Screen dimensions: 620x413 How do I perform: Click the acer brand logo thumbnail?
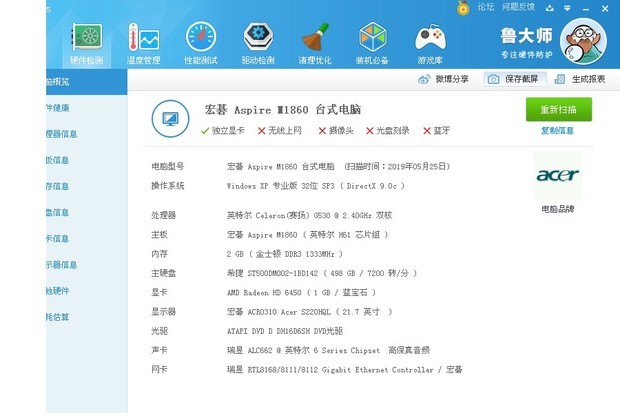click(558, 175)
